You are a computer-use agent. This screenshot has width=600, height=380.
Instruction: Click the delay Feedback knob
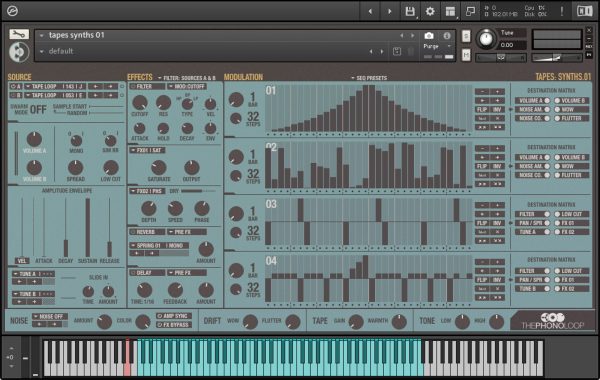pos(175,290)
